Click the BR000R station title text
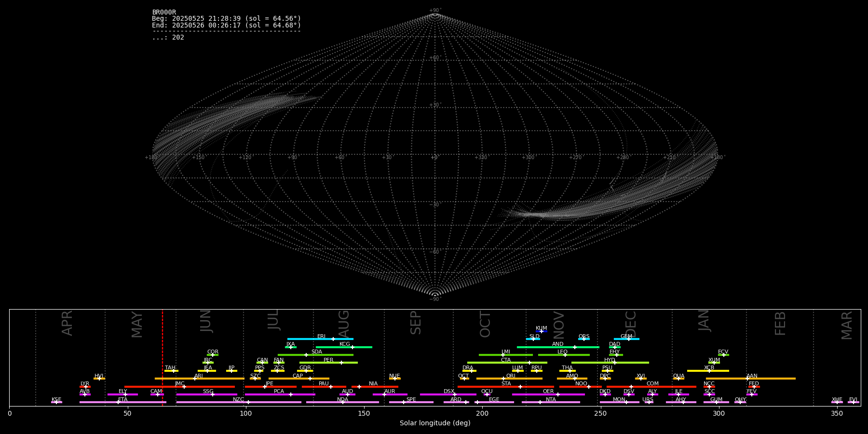The width and height of the screenshot is (868, 434). pos(164,13)
